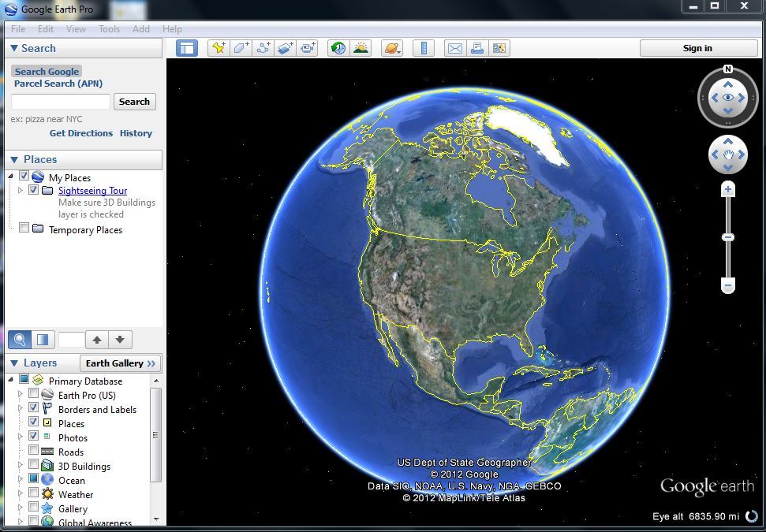The height and width of the screenshot is (532, 766).
Task: Uncheck the Borders and Labels layer
Action: (34, 408)
